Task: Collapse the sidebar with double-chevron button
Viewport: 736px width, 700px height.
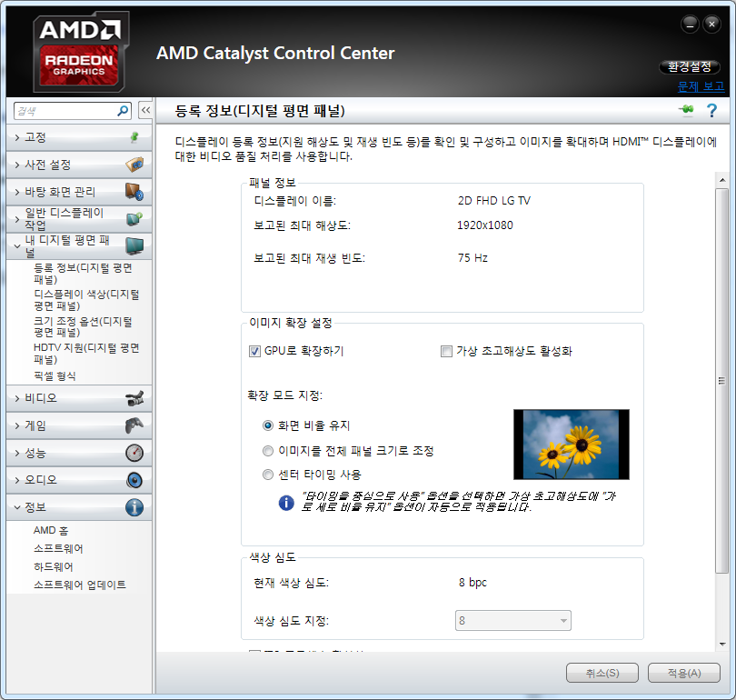Action: [x=145, y=111]
